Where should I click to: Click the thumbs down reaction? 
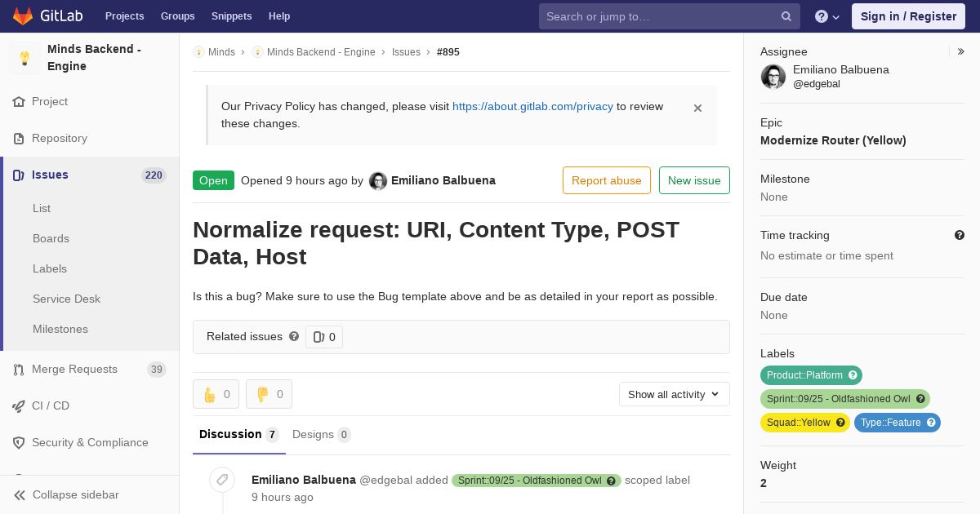[269, 394]
